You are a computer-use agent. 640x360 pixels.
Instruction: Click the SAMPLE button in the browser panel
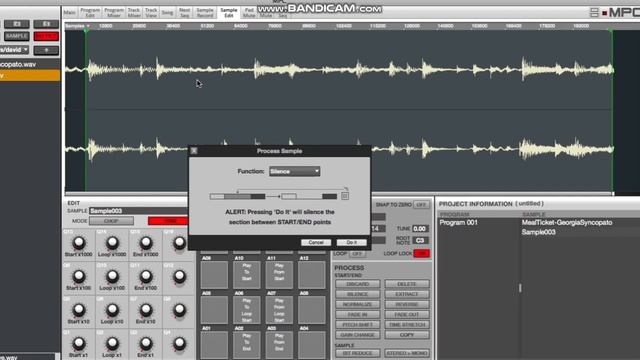17,36
